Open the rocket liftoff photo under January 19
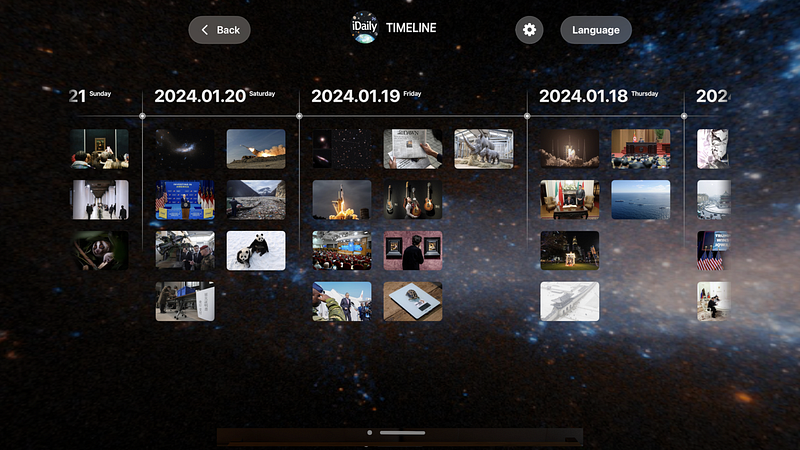Viewport: 800px width, 450px height. click(x=342, y=199)
